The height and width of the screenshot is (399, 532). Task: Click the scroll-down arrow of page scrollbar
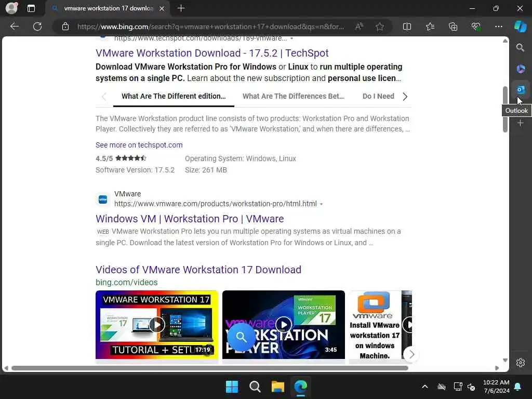[505, 360]
